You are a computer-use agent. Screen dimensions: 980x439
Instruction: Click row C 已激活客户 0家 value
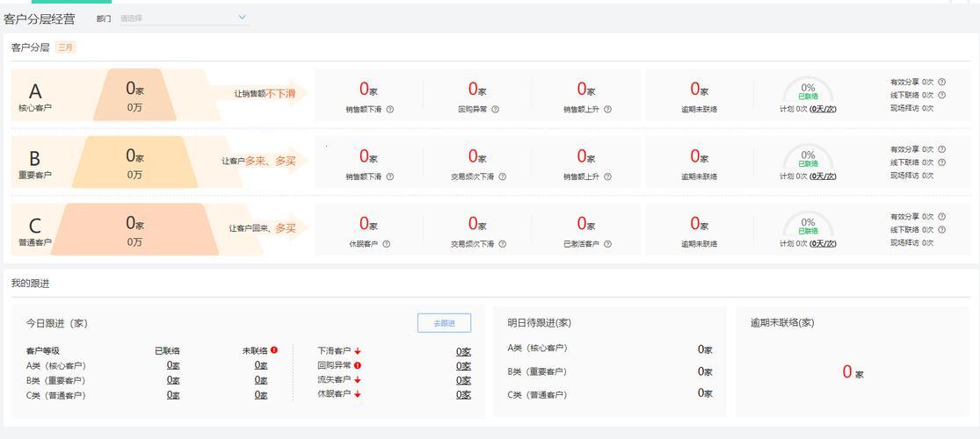tap(585, 224)
